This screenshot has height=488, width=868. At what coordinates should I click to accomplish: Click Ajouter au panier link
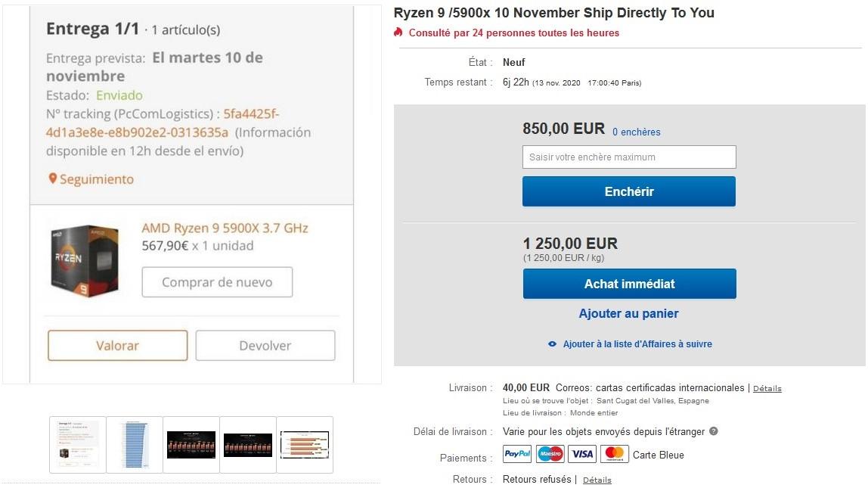629,313
